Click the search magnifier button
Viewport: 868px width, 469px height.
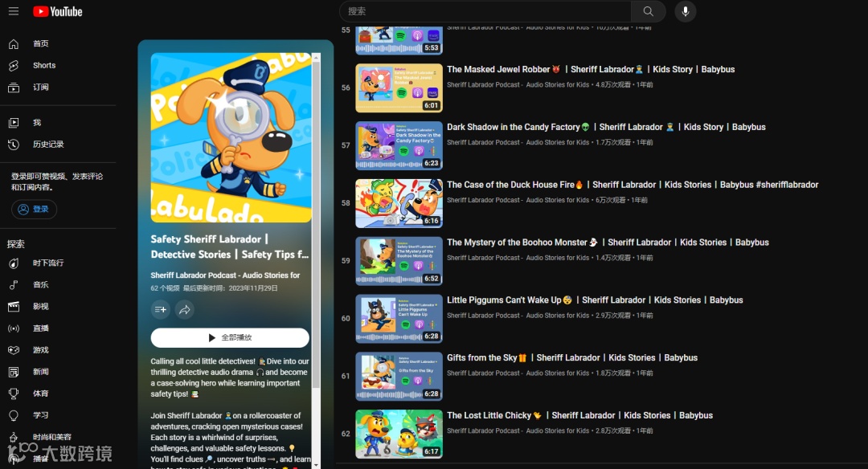pyautogui.click(x=649, y=11)
